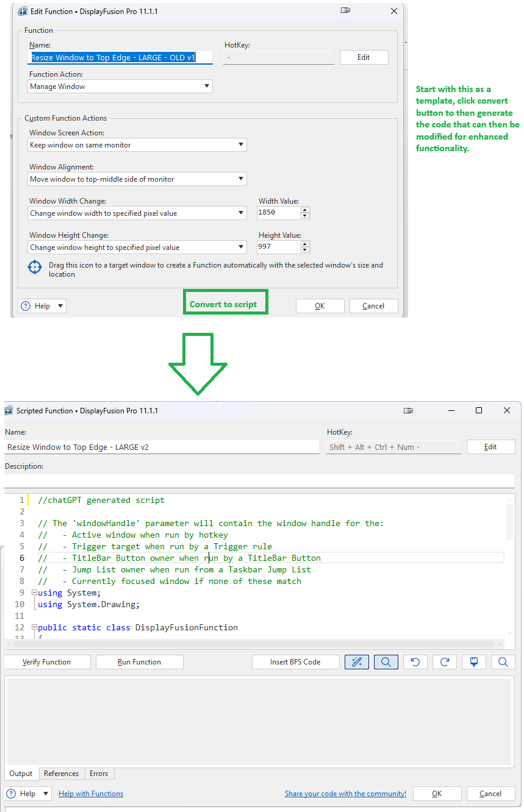Viewport: 524px width, 812px height.
Task: Click the highlighted magnifier icon beside the wand
Action: (x=386, y=662)
